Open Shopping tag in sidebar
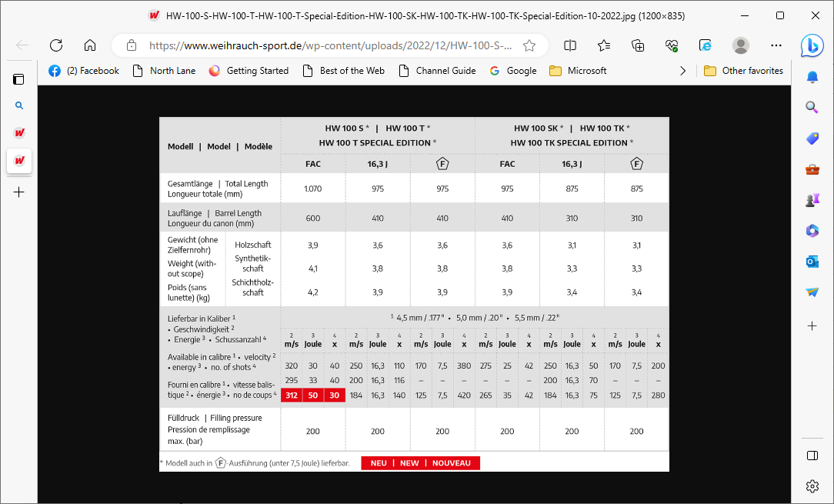 [812, 139]
